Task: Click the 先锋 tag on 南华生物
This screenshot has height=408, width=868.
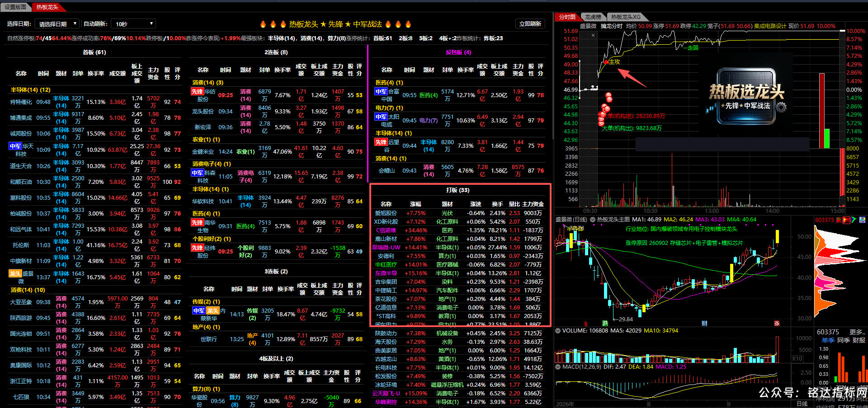Action: pos(197,222)
